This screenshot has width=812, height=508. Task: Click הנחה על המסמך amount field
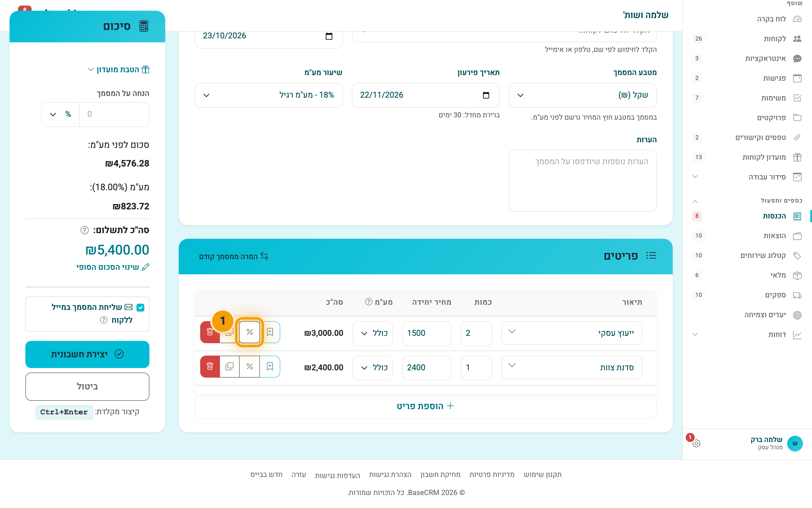point(114,114)
